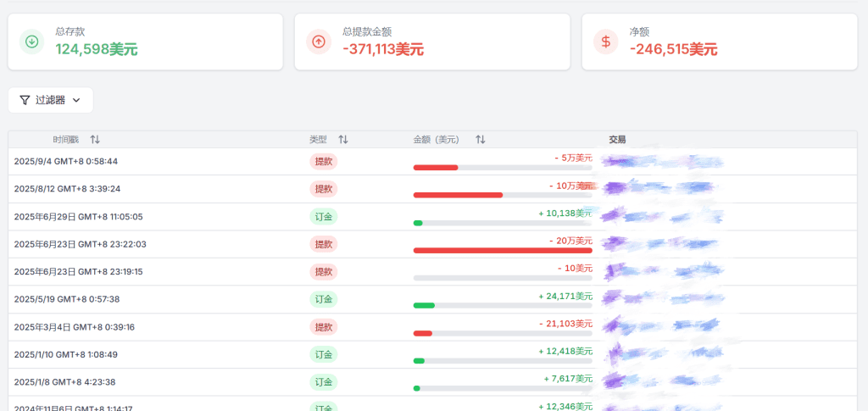Click the 提款 tag on 2025/9/4 row
Viewport: 868px width, 411px height.
(323, 161)
